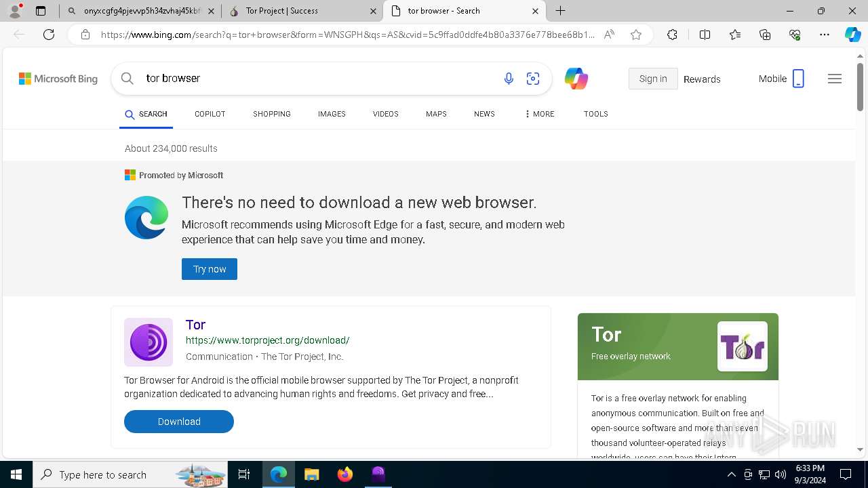Show hidden system tray icons

point(731,474)
